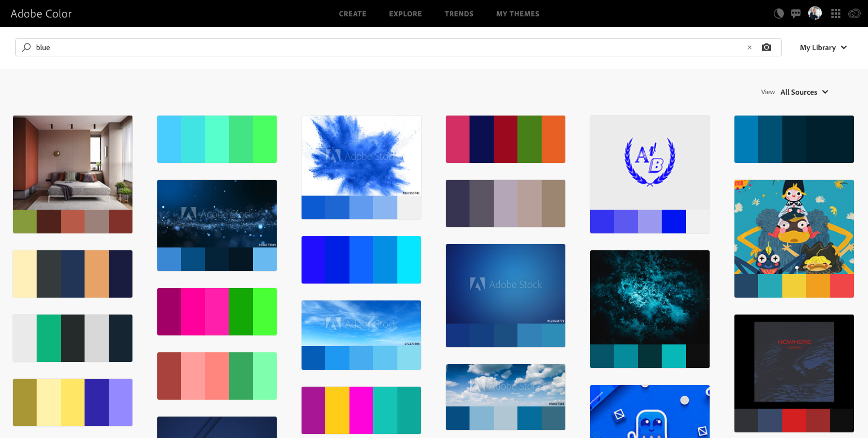This screenshot has height=438, width=868.
Task: Select the red swatch under NOWHERE cover
Action: click(794, 421)
